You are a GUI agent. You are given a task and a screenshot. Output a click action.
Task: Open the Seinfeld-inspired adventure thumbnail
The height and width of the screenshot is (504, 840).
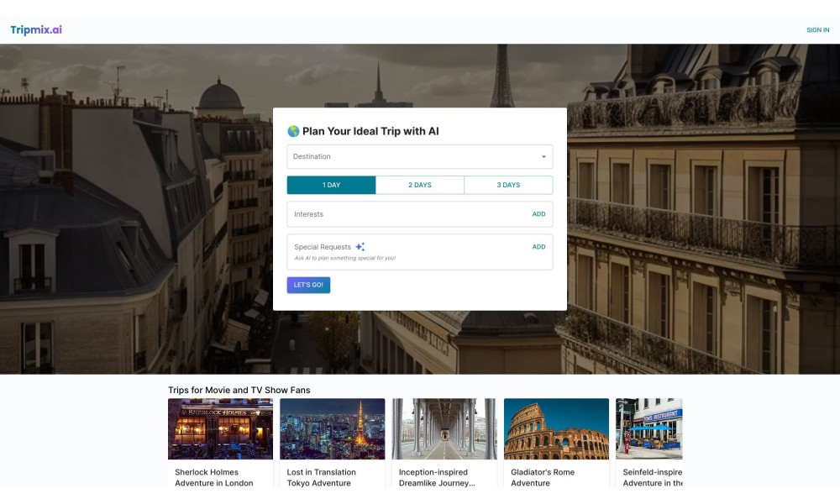pos(648,428)
